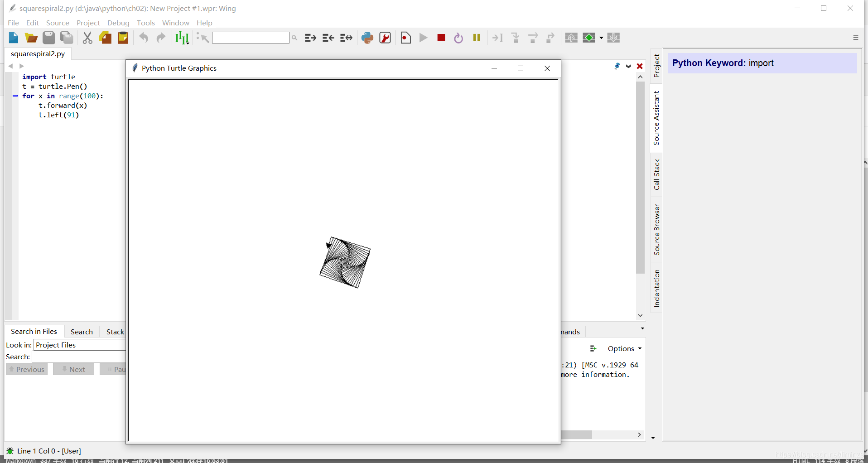Select the Search tab in bottom panel

tap(82, 332)
